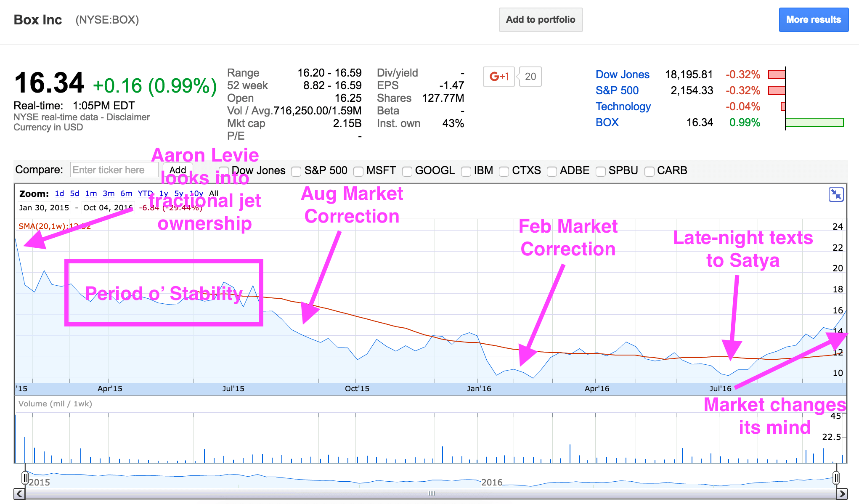Click the Volume (mil / 1wk) label
Screen dimensions: 859x504
point(55,403)
